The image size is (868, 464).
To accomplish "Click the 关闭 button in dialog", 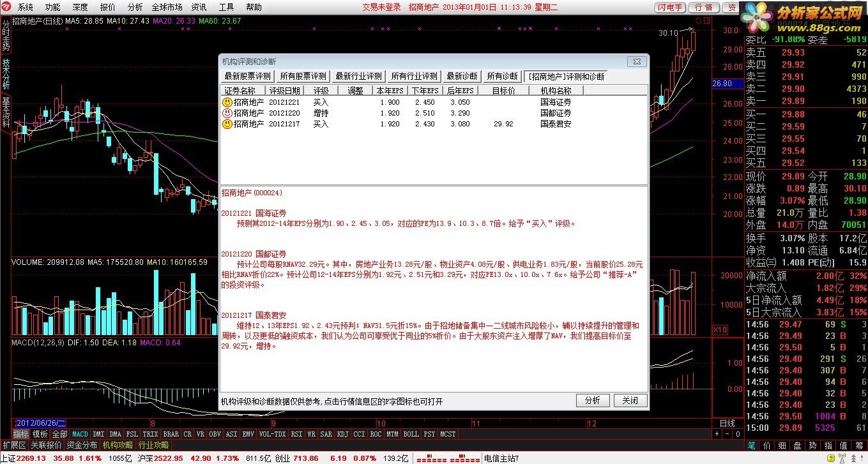I will point(630,400).
